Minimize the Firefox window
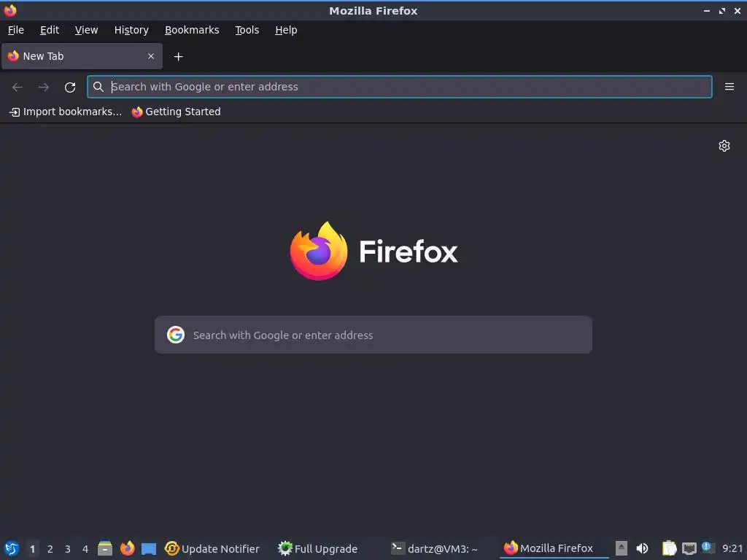This screenshot has height=560, width=747. (706, 10)
